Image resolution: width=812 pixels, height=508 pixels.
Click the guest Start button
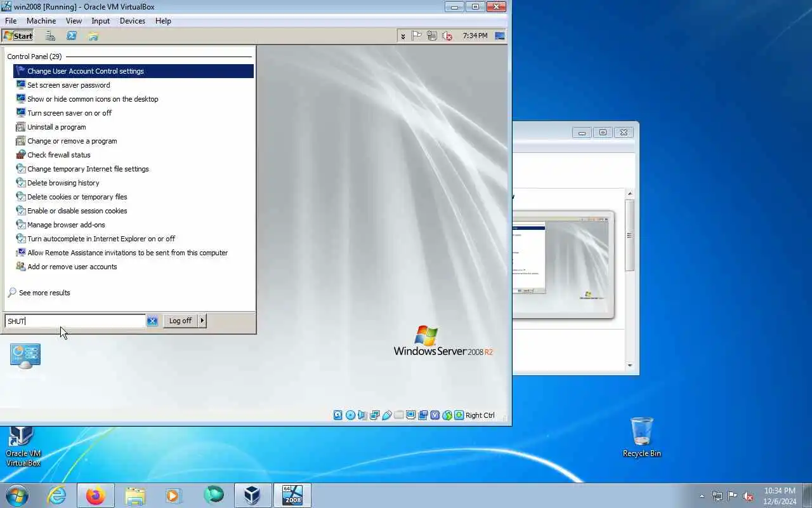point(18,36)
